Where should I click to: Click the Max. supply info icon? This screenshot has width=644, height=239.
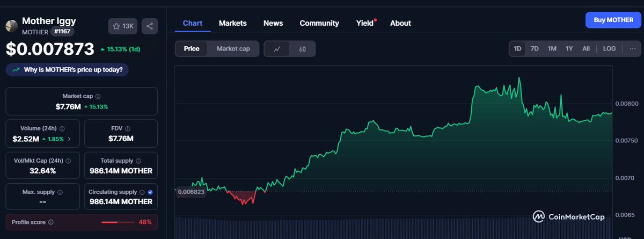[x=60, y=192]
